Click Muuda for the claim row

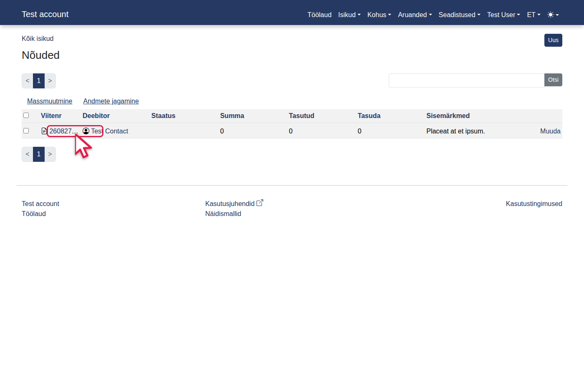pos(550,131)
